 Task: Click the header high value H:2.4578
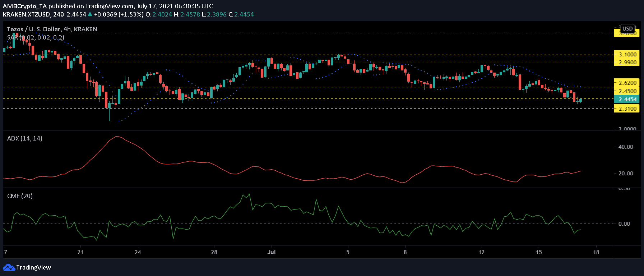click(186, 14)
